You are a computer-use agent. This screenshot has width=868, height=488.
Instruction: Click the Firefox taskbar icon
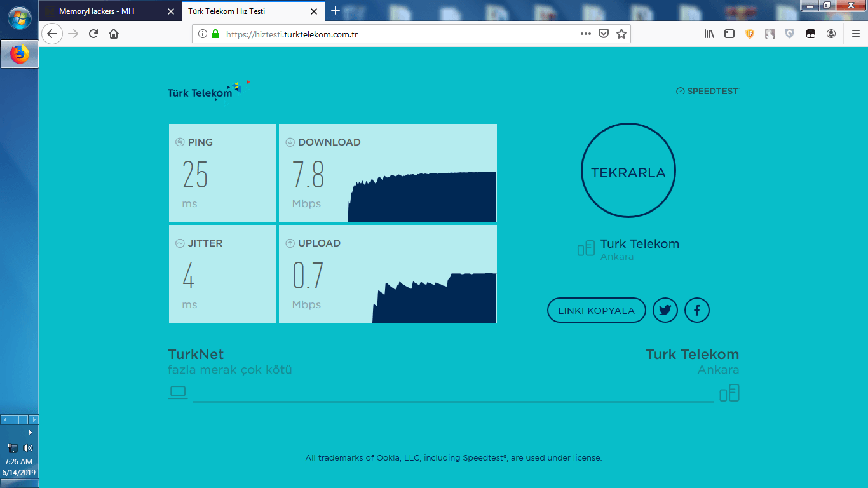coord(20,55)
